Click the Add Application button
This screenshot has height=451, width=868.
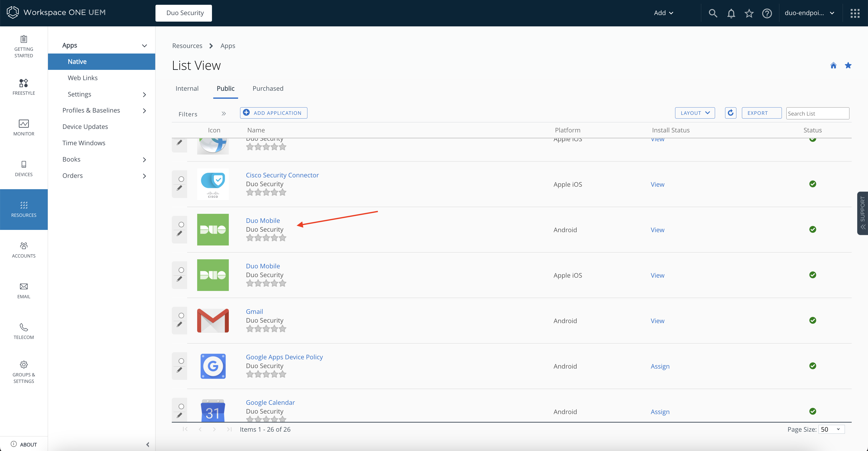click(x=273, y=113)
